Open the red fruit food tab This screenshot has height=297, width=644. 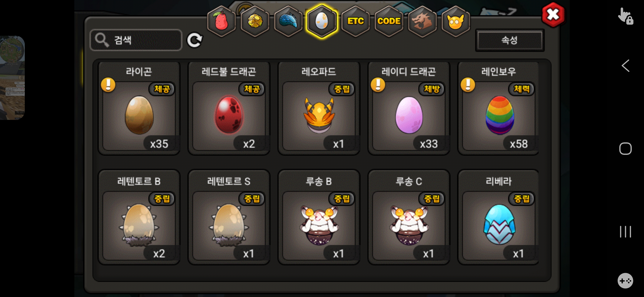pos(221,21)
